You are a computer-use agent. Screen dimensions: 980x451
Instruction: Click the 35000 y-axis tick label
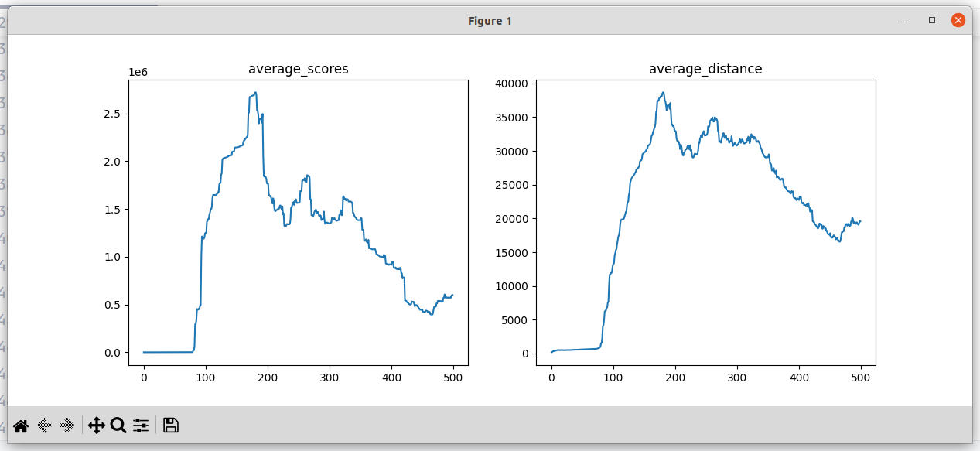[x=512, y=118]
